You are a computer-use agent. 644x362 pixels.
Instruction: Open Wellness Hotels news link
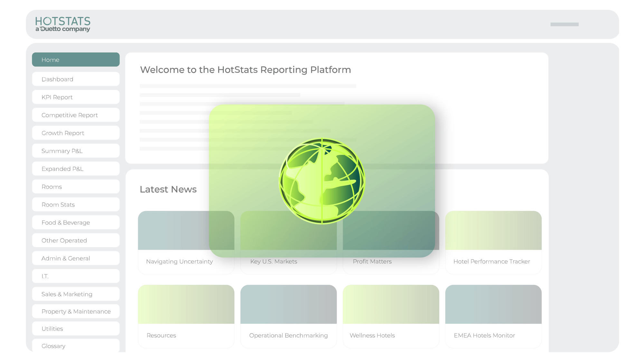[x=372, y=335]
